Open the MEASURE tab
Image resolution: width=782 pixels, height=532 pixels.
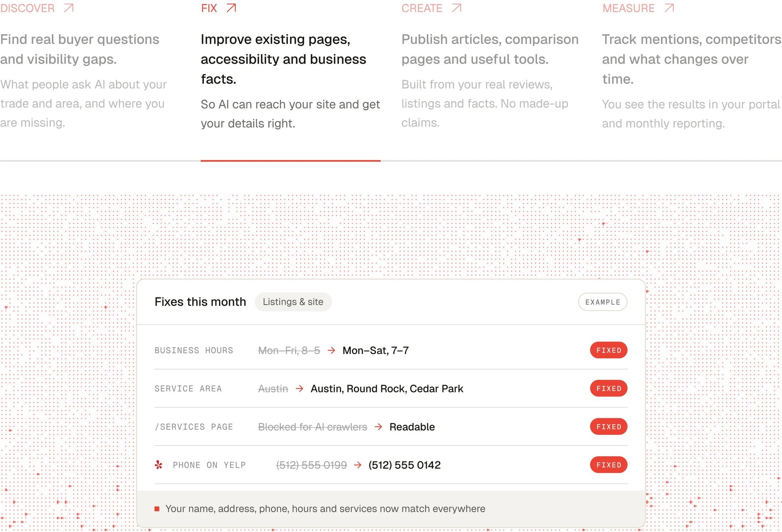pos(628,8)
